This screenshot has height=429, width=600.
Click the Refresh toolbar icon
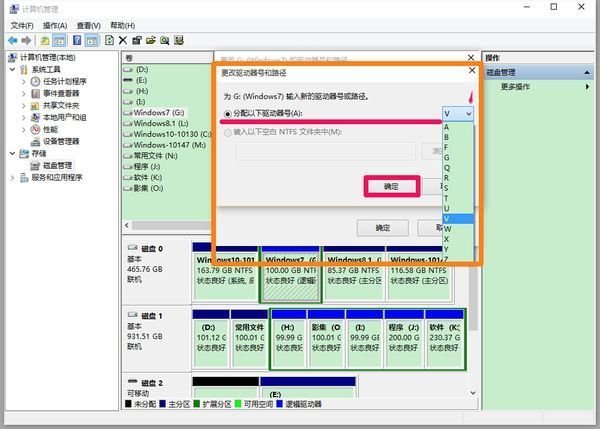[x=109, y=40]
